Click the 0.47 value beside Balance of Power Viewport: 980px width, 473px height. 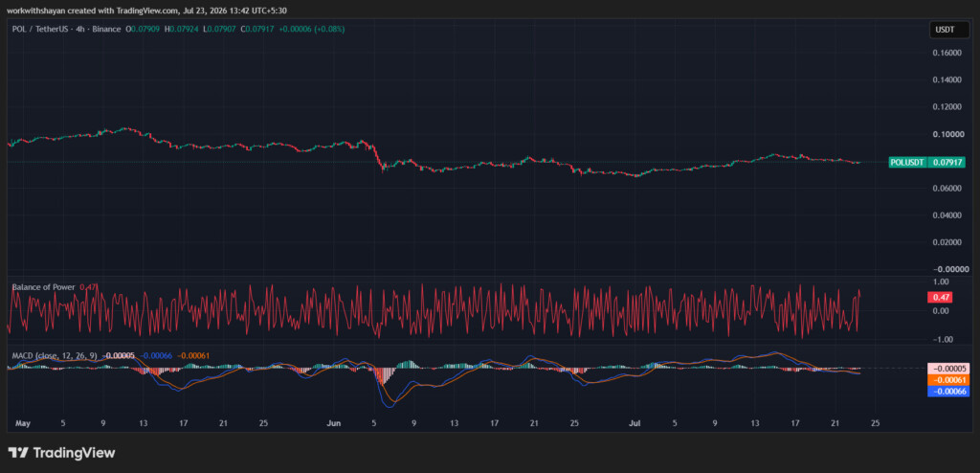click(x=88, y=287)
